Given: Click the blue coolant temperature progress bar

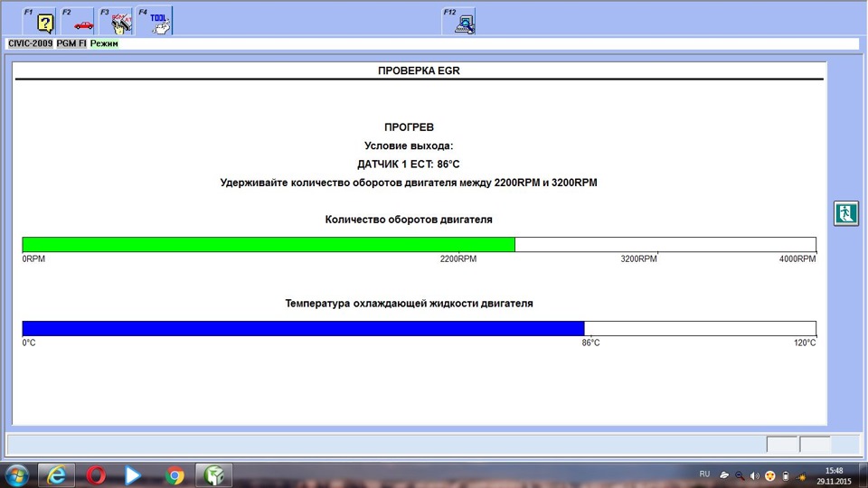Looking at the screenshot, I should [x=304, y=328].
